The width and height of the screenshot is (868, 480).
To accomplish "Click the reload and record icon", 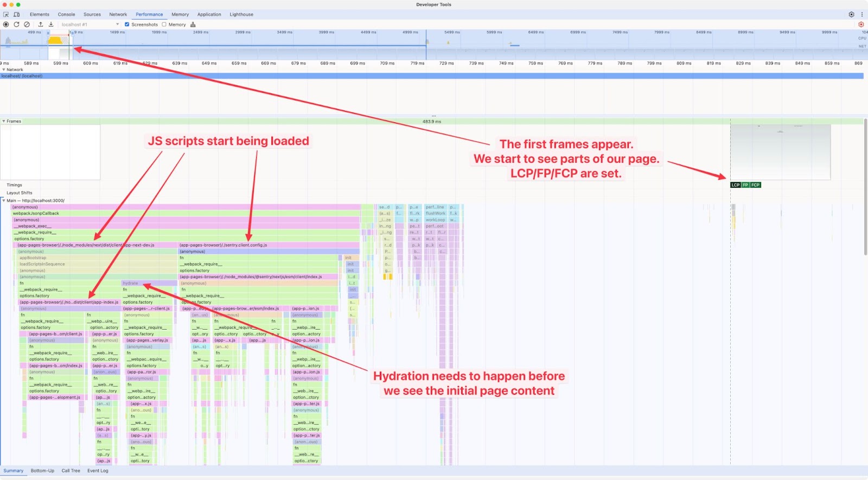I will (16, 24).
